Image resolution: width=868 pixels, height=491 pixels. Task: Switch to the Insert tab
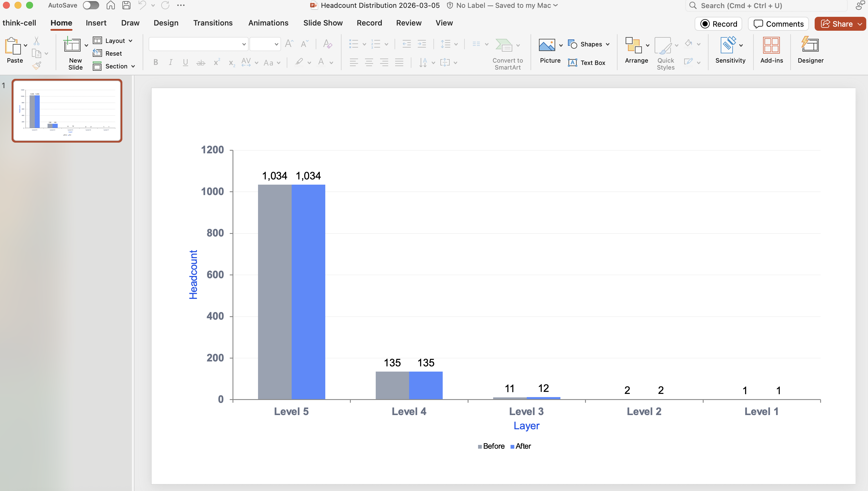(x=96, y=23)
